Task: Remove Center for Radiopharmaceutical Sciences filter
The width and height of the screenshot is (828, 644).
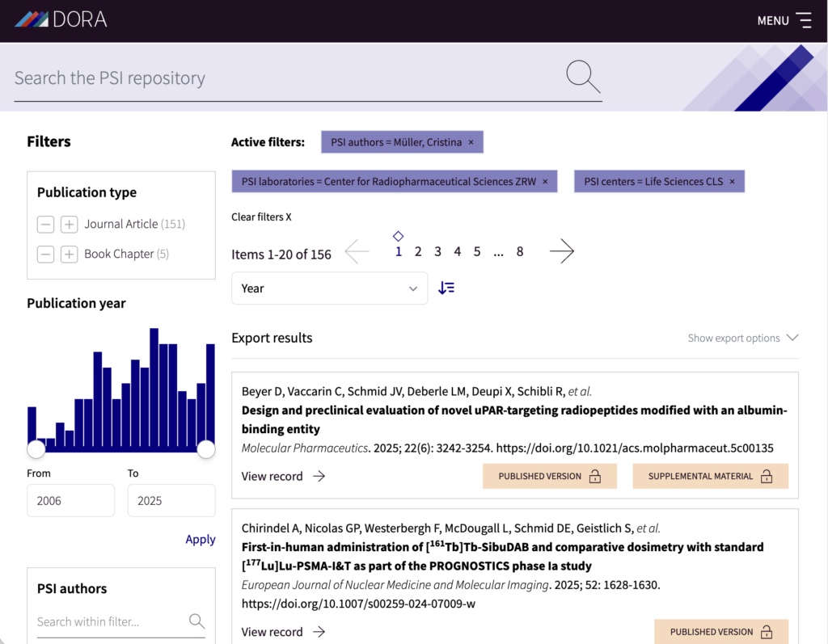Action: click(545, 182)
